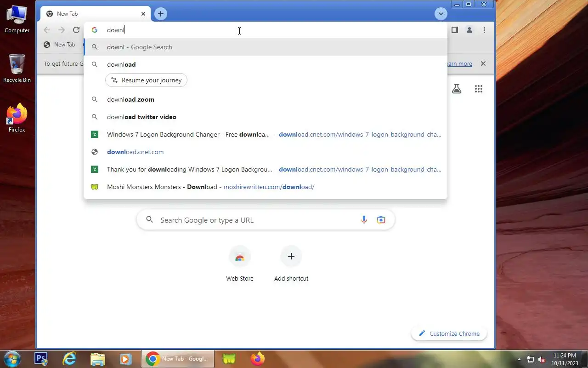This screenshot has height=368, width=588.
Task: Open the Web Store shortcut
Action: point(240,264)
